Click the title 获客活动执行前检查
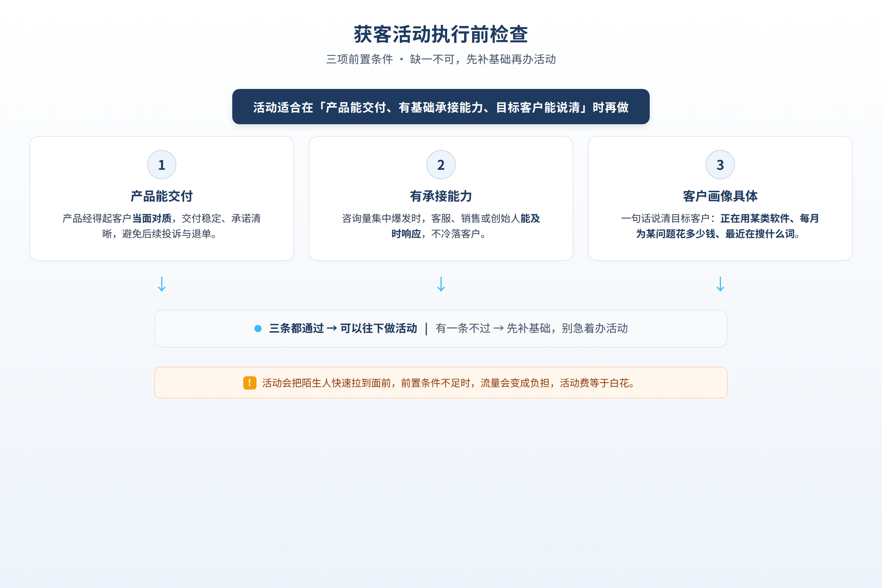Screen dimensions: 882x588 pos(441,34)
